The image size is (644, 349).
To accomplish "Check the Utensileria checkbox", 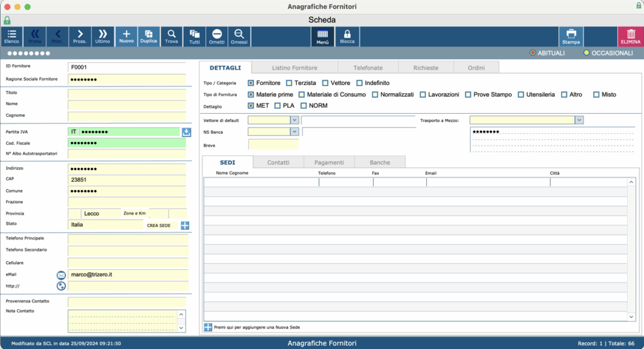I will pos(521,94).
